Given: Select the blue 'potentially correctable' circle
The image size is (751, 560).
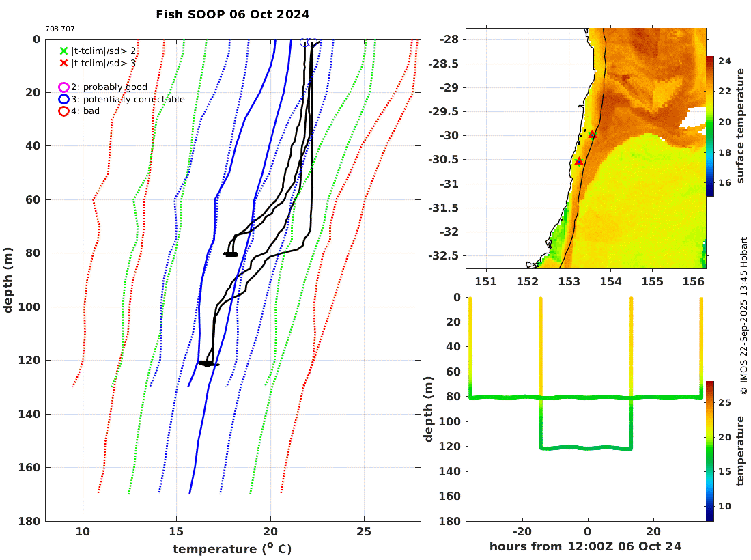Looking at the screenshot, I should (63, 99).
